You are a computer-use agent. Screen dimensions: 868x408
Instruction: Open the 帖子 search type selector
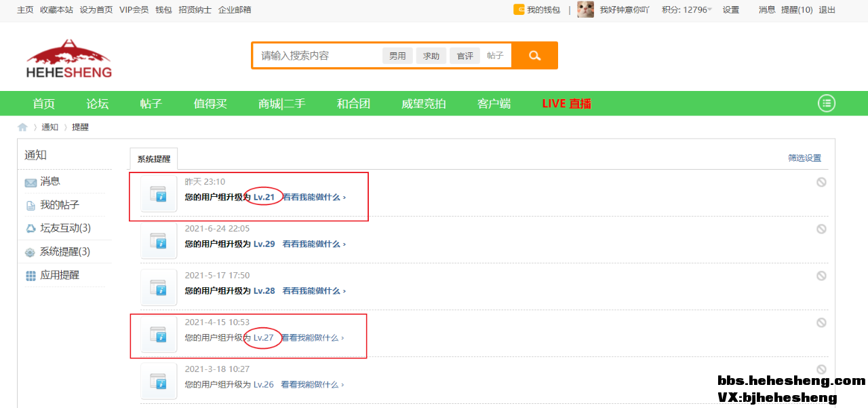(x=495, y=56)
